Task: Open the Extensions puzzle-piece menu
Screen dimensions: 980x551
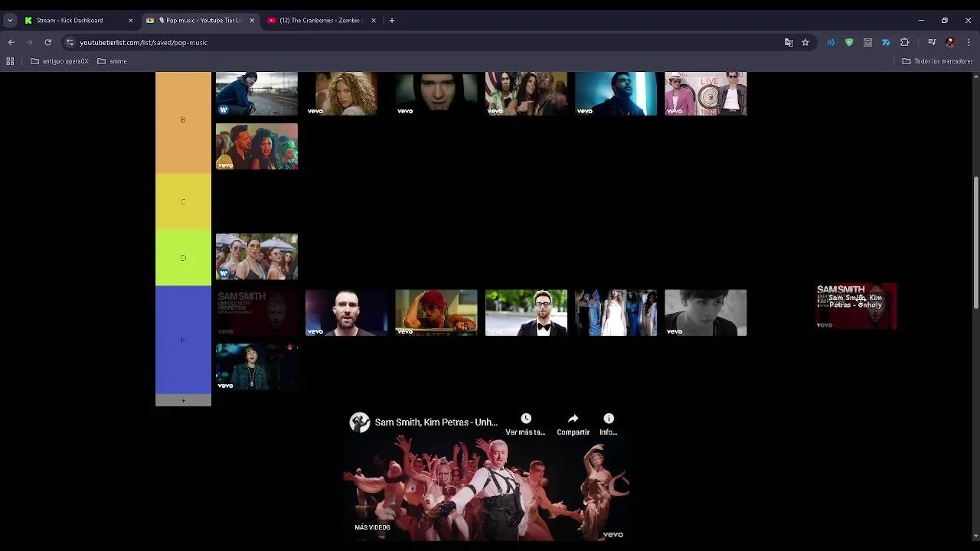Action: [x=905, y=43]
